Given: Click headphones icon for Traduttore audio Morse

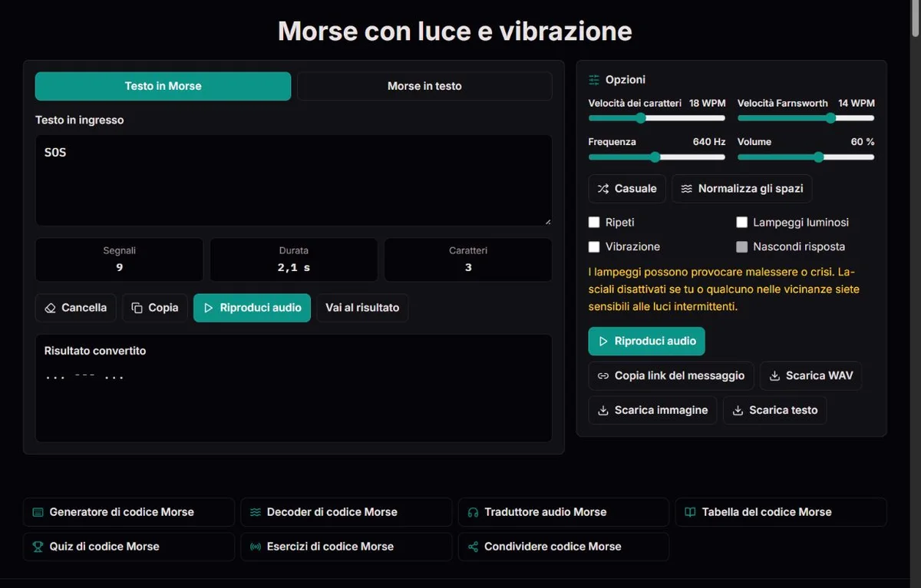Looking at the screenshot, I should pos(473,512).
